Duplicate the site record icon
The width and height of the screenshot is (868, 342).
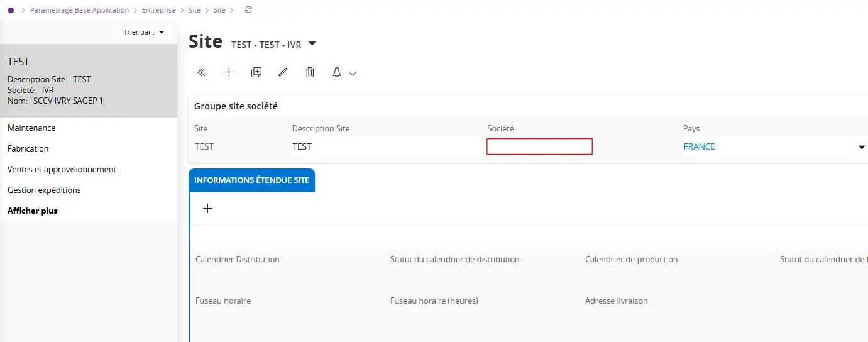pos(256,73)
